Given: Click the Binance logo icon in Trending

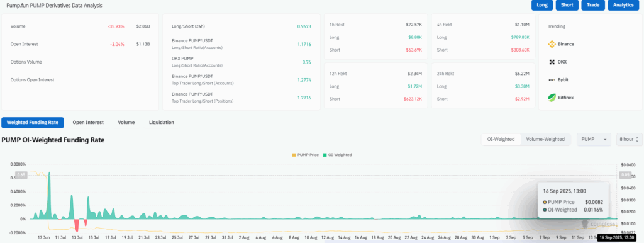Looking at the screenshot, I should coord(552,44).
